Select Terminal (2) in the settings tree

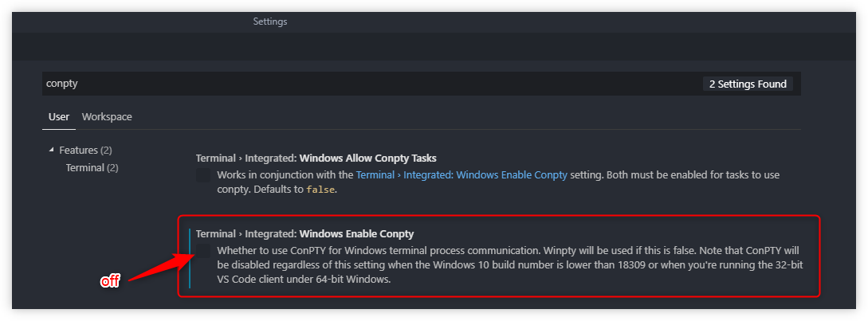tap(92, 167)
